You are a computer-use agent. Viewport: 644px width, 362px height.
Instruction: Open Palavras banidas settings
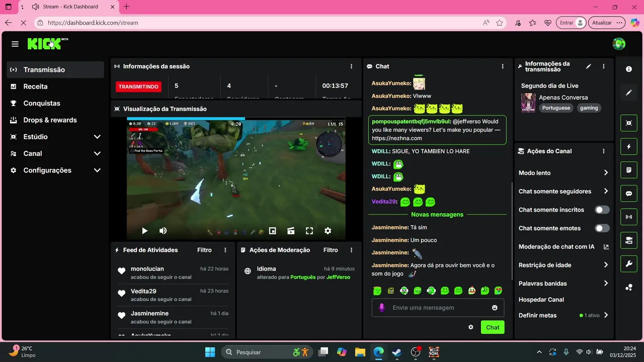[x=563, y=284]
